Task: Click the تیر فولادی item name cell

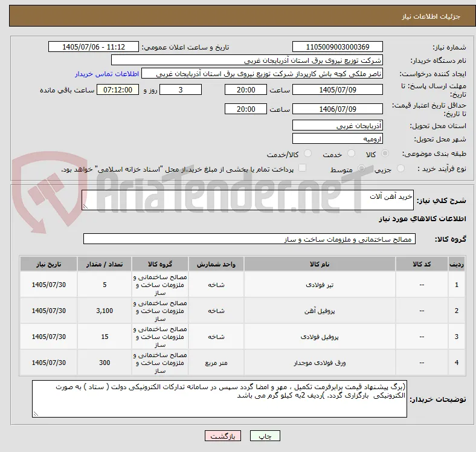Action: click(320, 285)
